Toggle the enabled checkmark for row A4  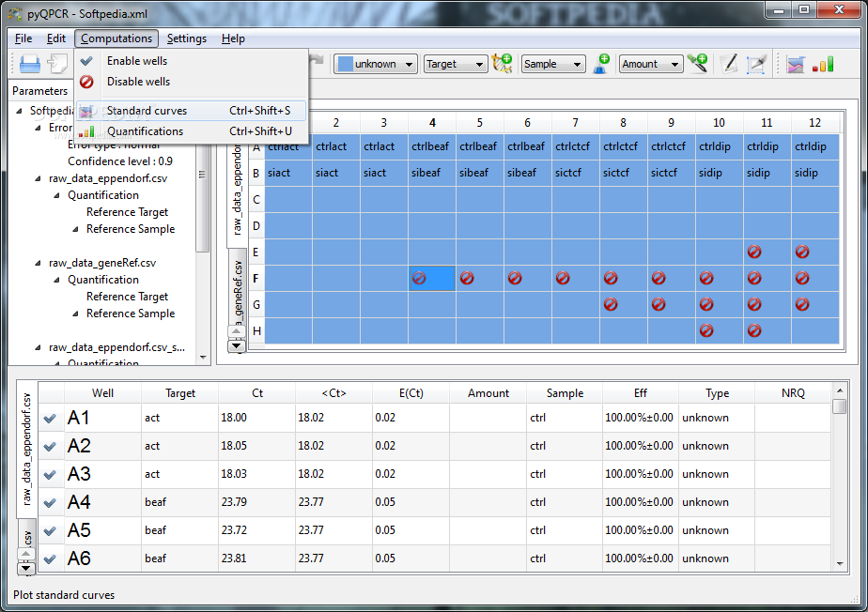pyautogui.click(x=50, y=503)
